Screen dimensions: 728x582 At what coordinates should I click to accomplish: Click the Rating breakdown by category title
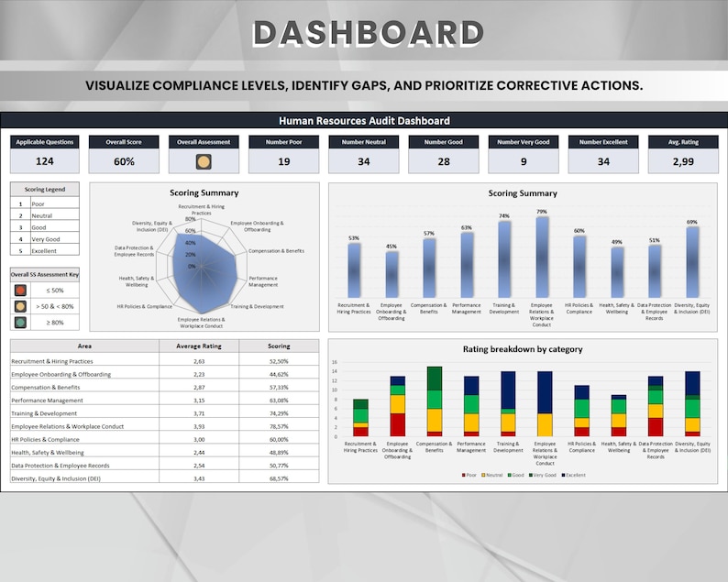tap(523, 349)
